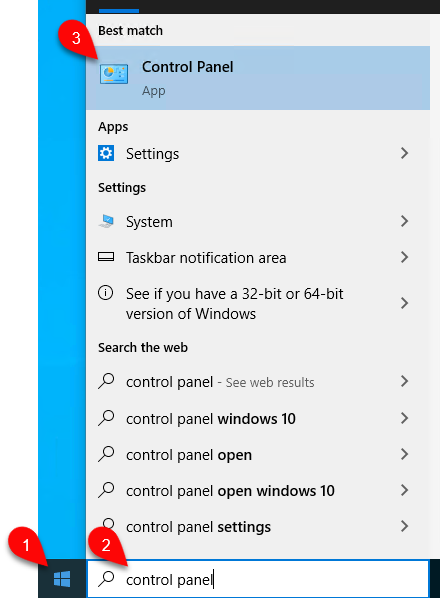Select the Control Panel best match
This screenshot has height=598, width=440.
click(x=258, y=78)
